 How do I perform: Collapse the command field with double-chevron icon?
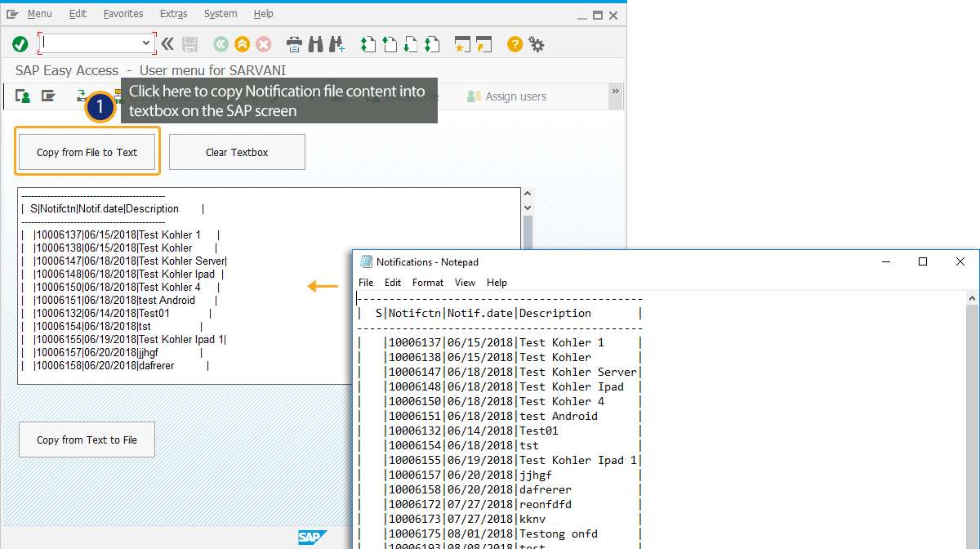point(167,44)
